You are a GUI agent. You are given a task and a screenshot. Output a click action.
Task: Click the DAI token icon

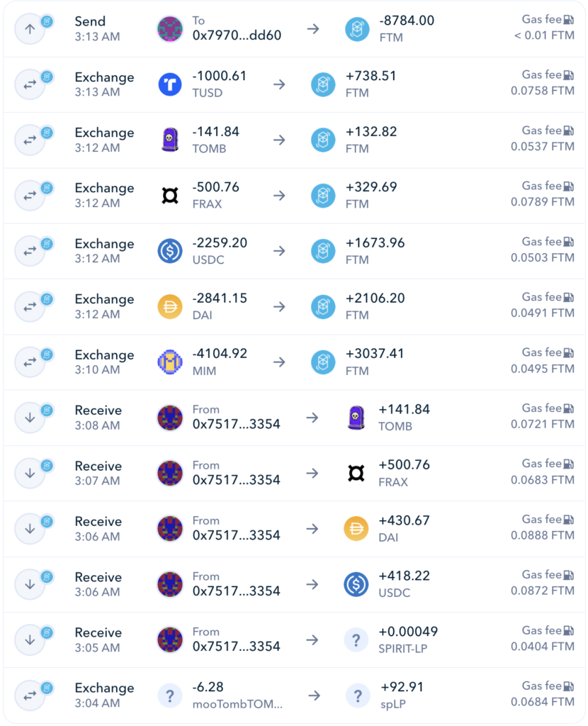pyautogui.click(x=169, y=306)
